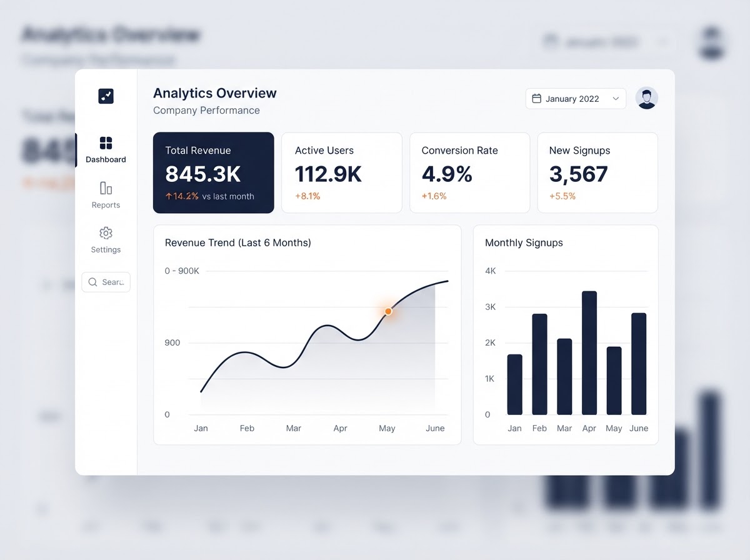Click the "Revenue Trend (Last 6 Months)" chart title

point(238,242)
